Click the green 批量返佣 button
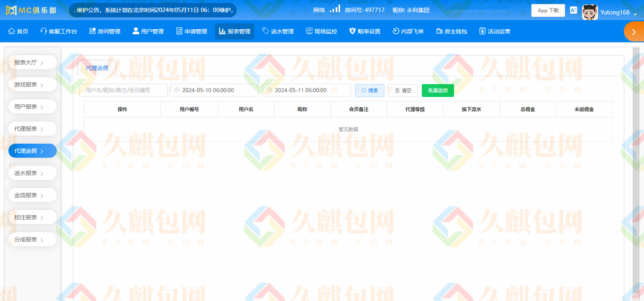 pos(438,91)
